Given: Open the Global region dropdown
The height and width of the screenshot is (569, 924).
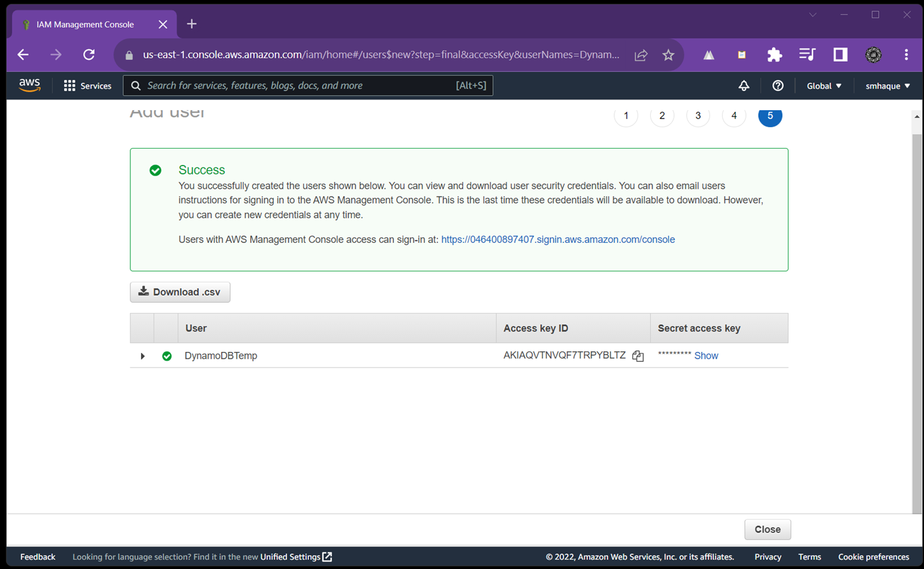Looking at the screenshot, I should (x=823, y=86).
